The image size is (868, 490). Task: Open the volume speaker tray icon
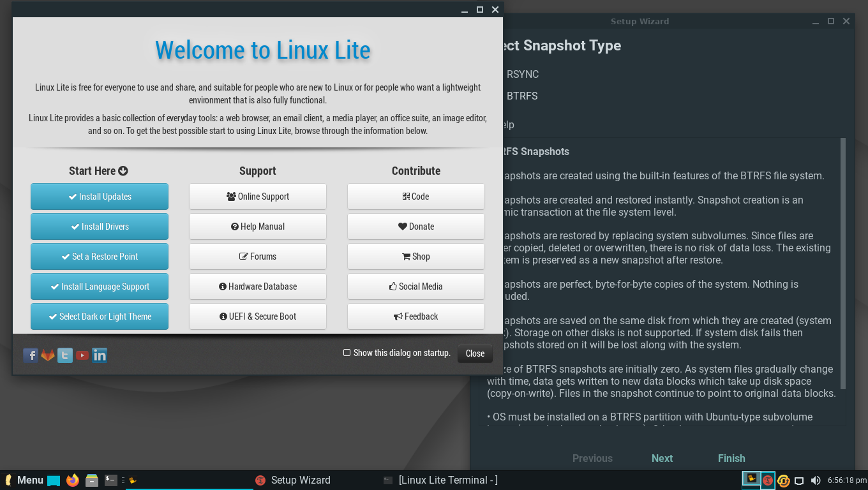point(815,480)
